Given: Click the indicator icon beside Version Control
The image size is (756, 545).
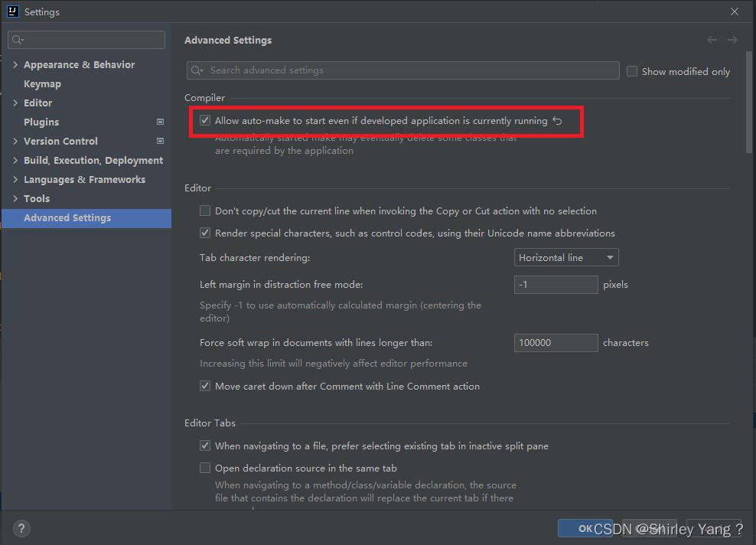Looking at the screenshot, I should [x=160, y=141].
